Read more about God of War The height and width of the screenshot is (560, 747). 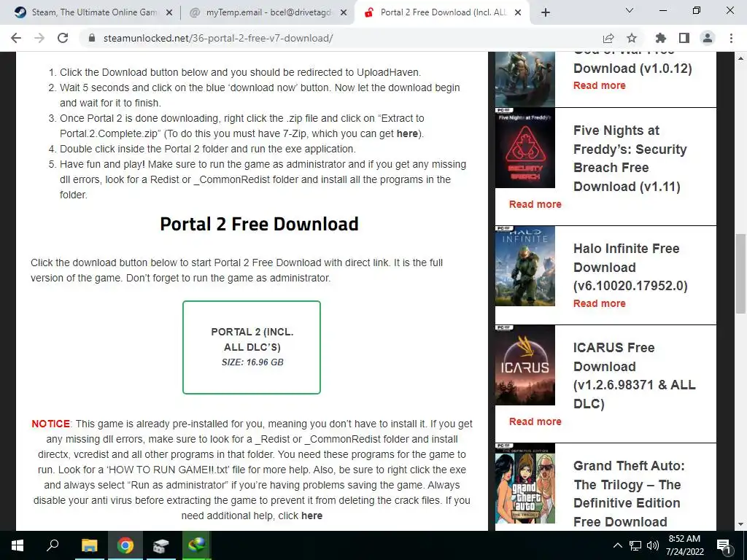[600, 86]
